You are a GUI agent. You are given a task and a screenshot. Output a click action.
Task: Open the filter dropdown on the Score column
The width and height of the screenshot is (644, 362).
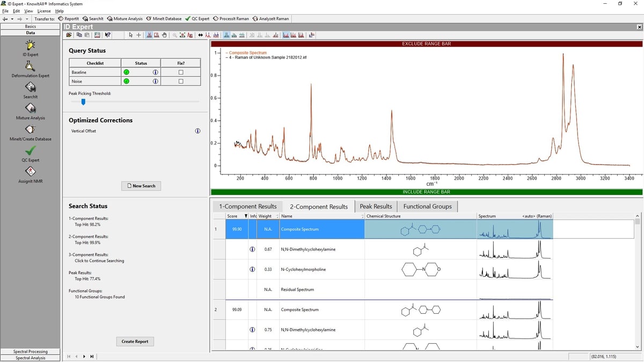click(245, 216)
